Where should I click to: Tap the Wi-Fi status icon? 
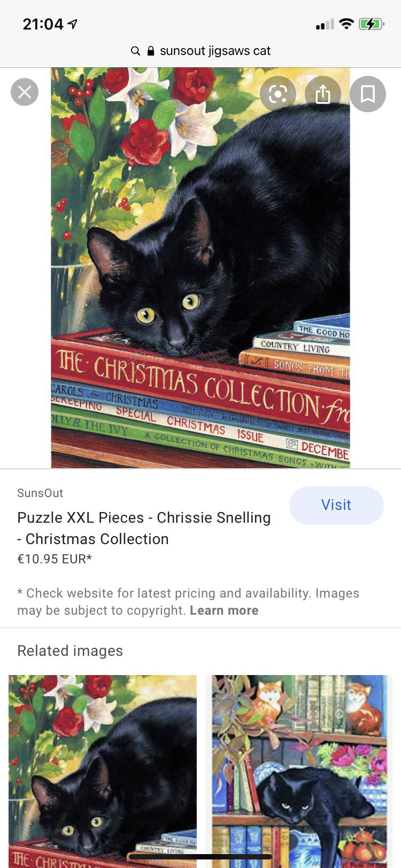(346, 24)
